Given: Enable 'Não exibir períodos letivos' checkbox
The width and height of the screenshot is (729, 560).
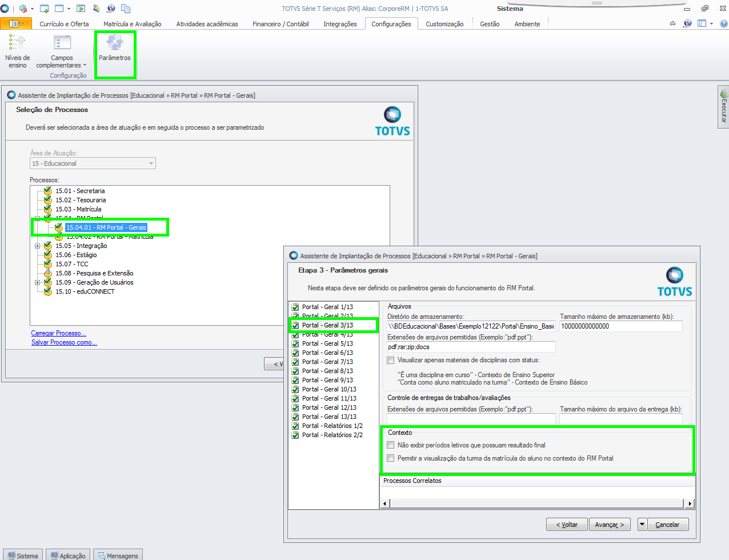Looking at the screenshot, I should pyautogui.click(x=391, y=445).
